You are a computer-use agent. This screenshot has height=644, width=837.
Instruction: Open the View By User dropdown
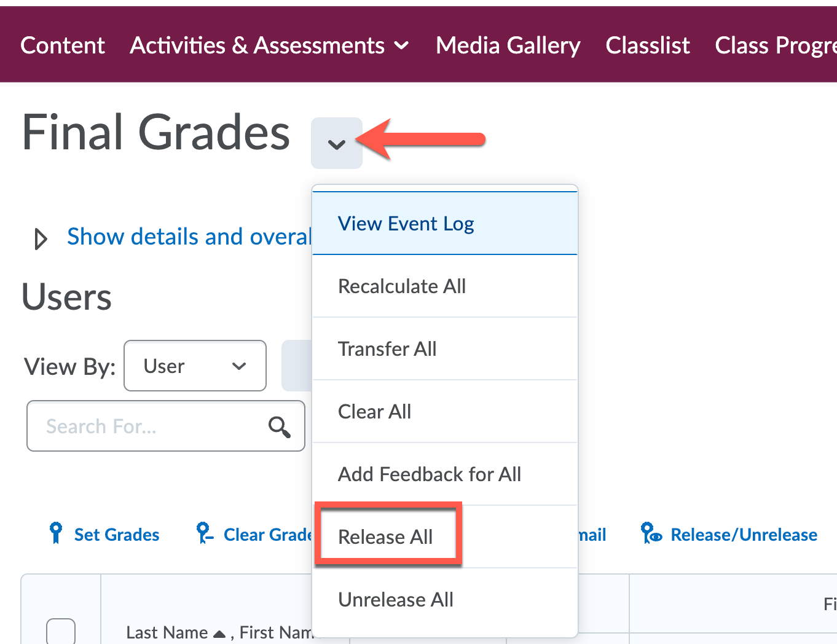[195, 366]
